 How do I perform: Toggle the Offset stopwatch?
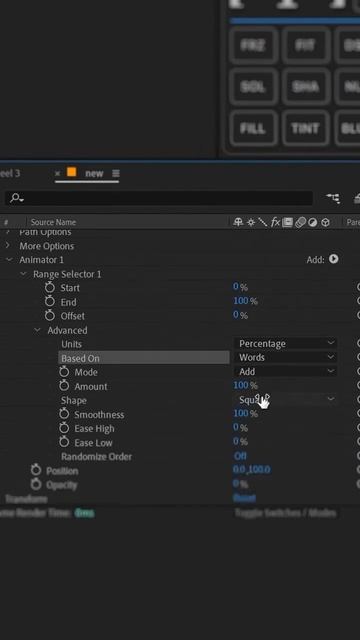[x=50, y=316]
